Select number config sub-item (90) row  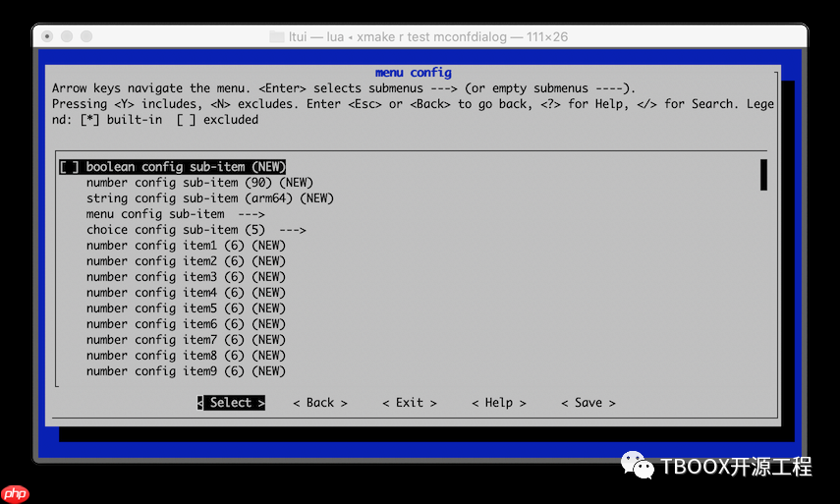click(x=199, y=183)
